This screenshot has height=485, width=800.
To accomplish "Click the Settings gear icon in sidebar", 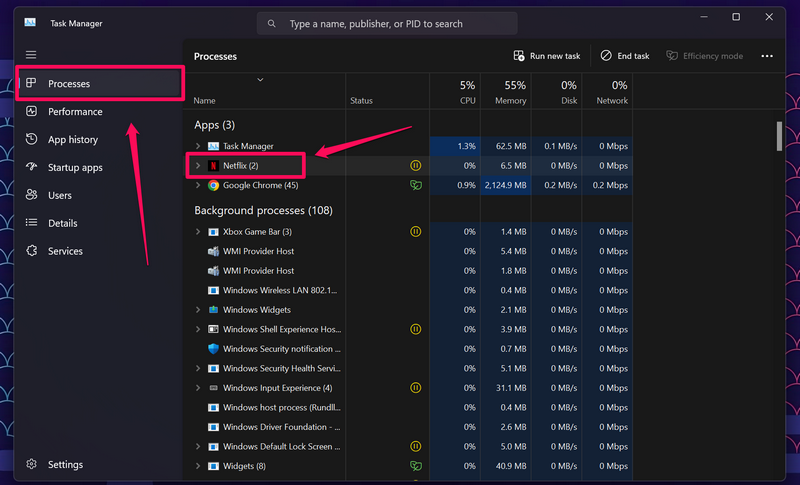I will (31, 464).
